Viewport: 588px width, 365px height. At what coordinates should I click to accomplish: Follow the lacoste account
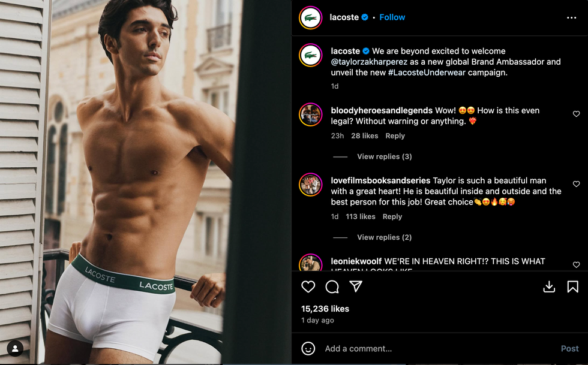click(392, 17)
